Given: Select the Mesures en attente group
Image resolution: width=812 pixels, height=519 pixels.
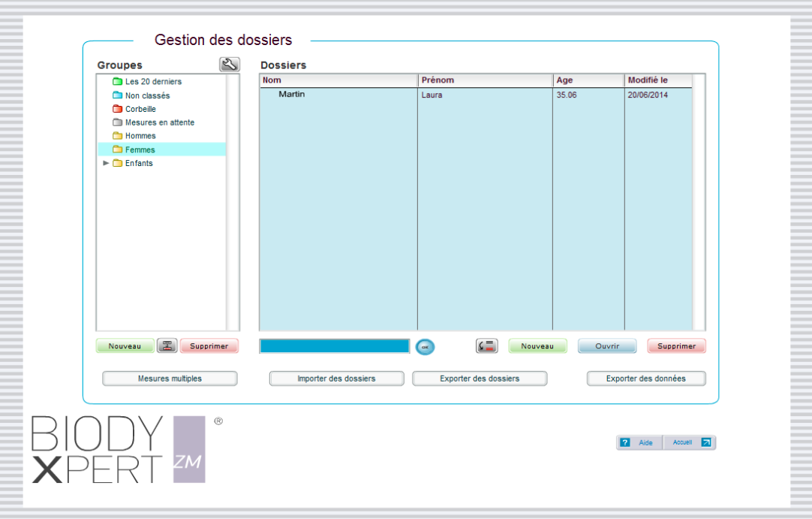Looking at the screenshot, I should 159,122.
